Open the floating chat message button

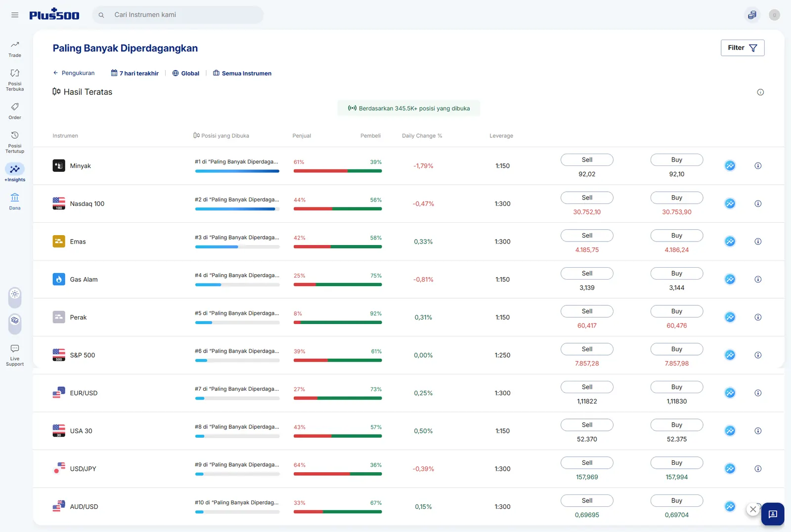click(773, 514)
